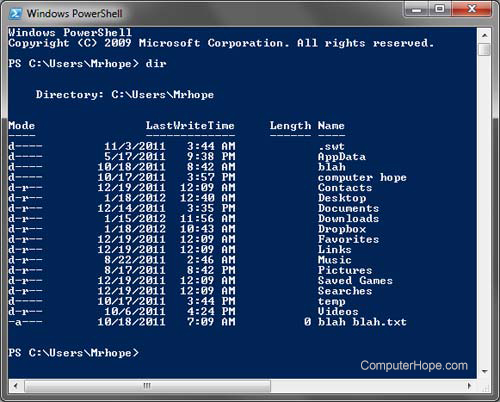Click the vertical scrollbar down arrow

[485, 371]
